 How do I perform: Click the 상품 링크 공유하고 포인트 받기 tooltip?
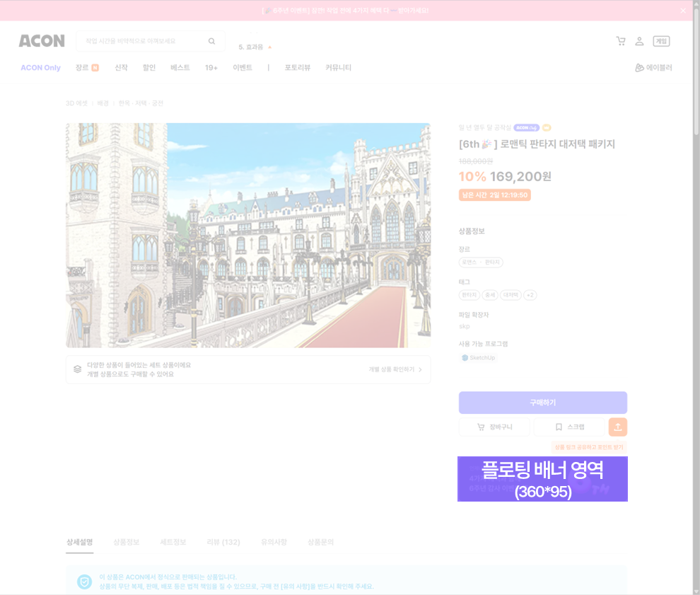(x=589, y=447)
